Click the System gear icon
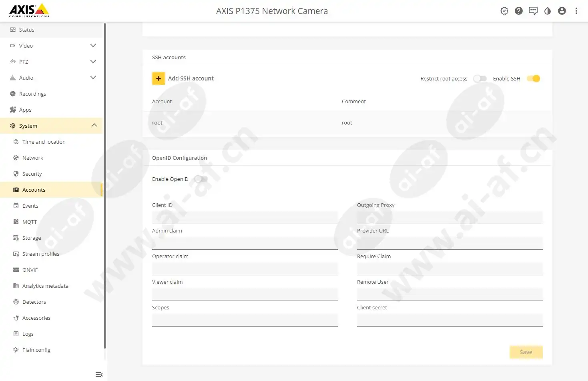The width and height of the screenshot is (588, 381). pos(13,126)
